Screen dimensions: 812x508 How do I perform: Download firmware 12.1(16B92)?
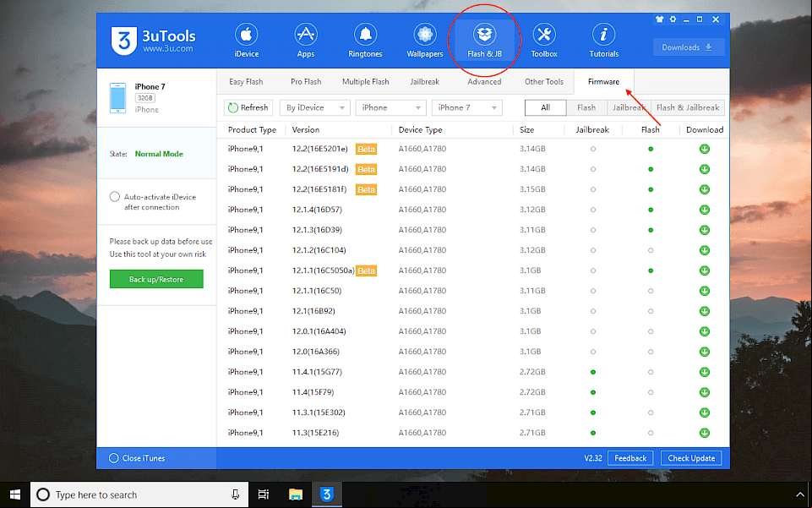(x=705, y=311)
